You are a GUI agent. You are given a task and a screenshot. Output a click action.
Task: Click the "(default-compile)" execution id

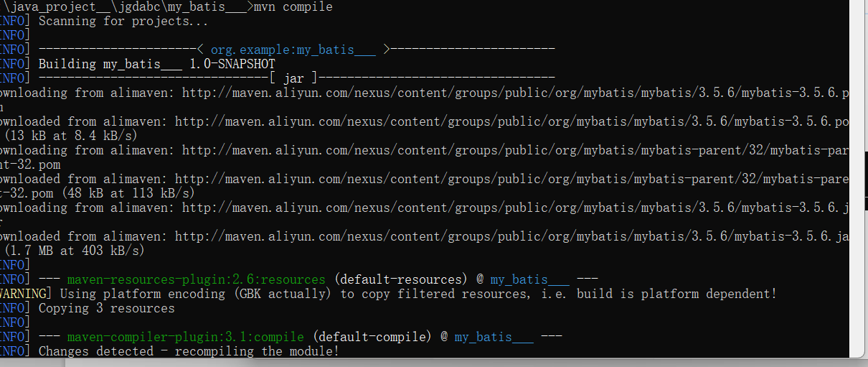click(x=372, y=337)
